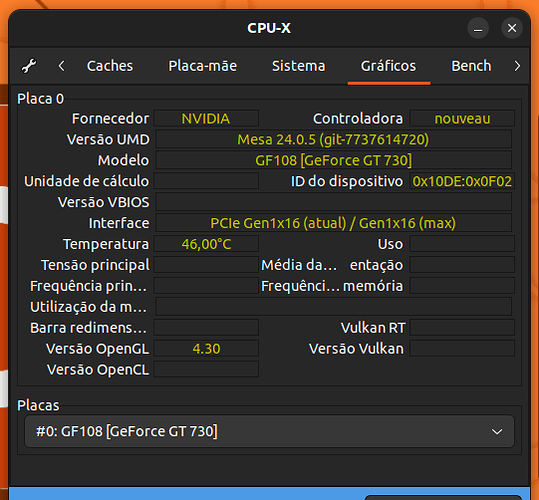Click the empty Vulkan RT field
This screenshot has height=500, width=539.
pyautogui.click(x=462, y=328)
